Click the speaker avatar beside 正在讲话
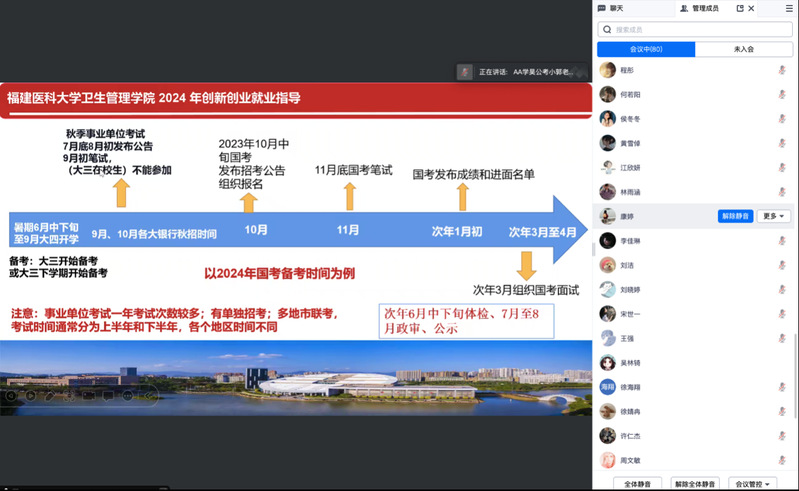The height and width of the screenshot is (491, 799). coord(465,72)
